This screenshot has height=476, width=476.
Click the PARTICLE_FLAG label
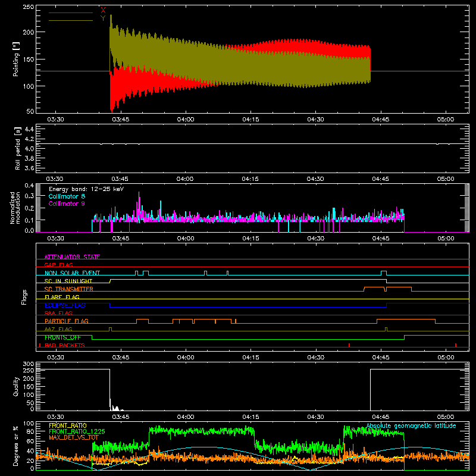pos(67,321)
